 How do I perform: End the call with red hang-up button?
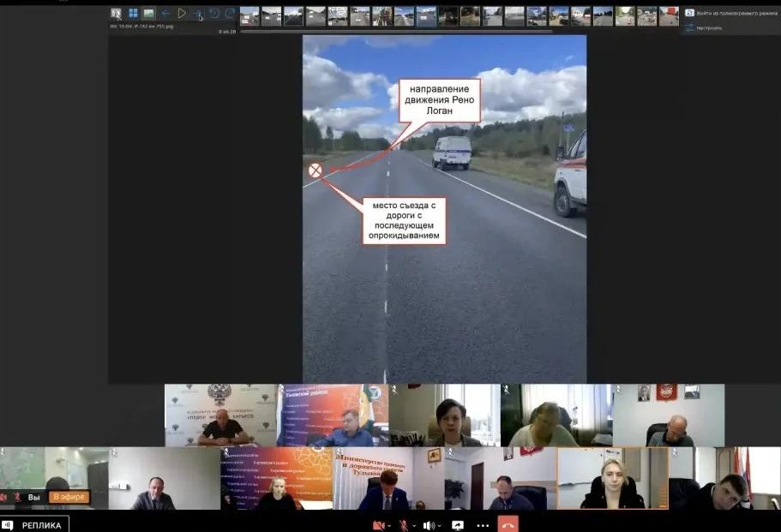[x=508, y=524]
